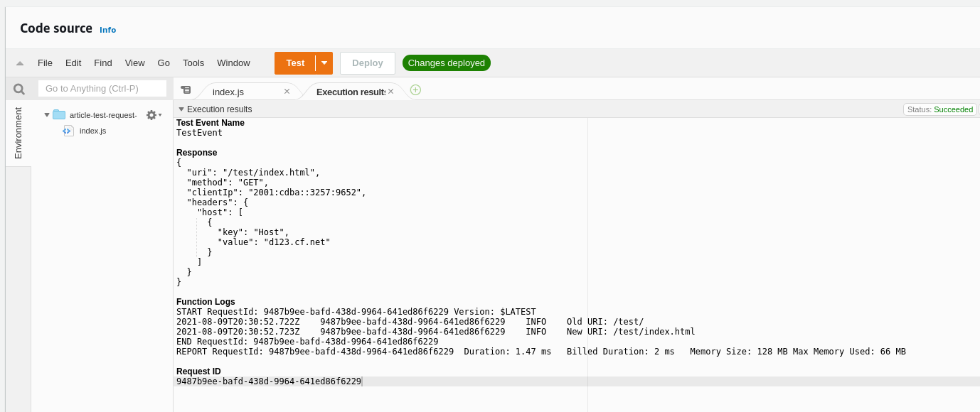Click the JavaScript file icon beside index.js
Screen dimensions: 980x412
tap(68, 131)
